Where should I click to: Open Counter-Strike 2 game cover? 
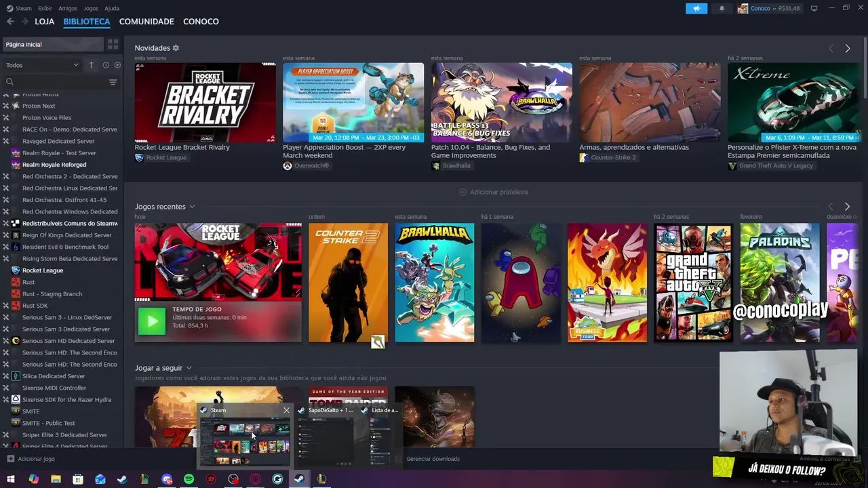tap(348, 283)
